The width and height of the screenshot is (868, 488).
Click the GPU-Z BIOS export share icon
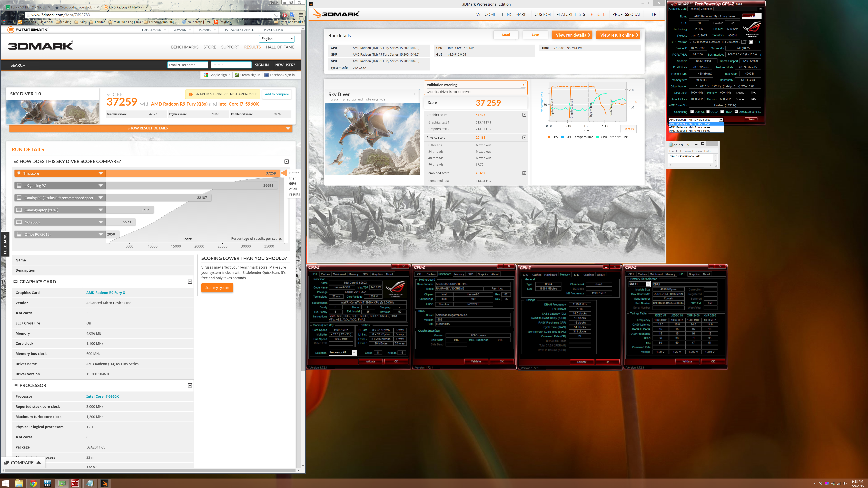pyautogui.click(x=744, y=42)
